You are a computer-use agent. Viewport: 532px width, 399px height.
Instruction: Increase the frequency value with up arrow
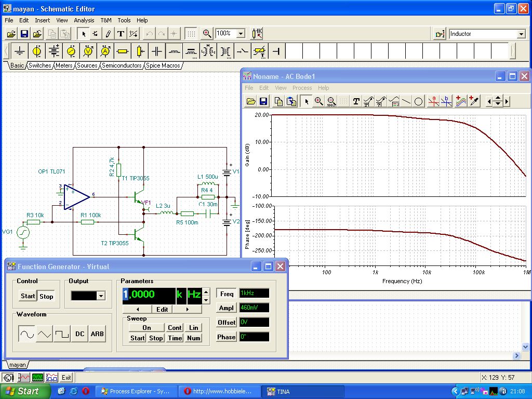(x=206, y=291)
